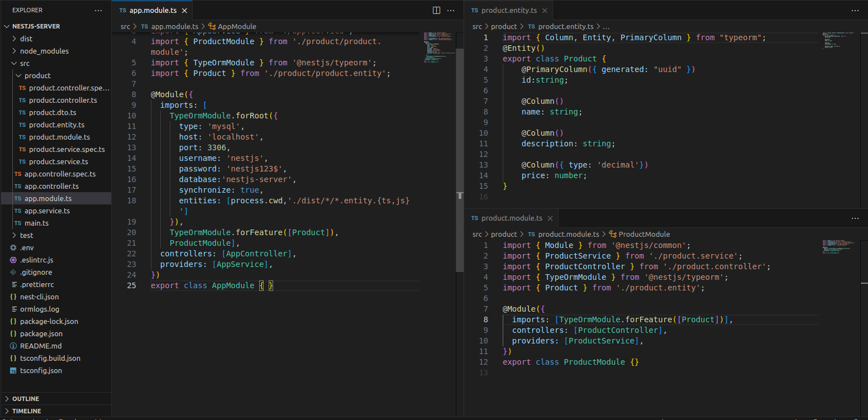Image resolution: width=868 pixels, height=420 pixels.
Task: Expand the OUTLINE section
Action: point(56,399)
